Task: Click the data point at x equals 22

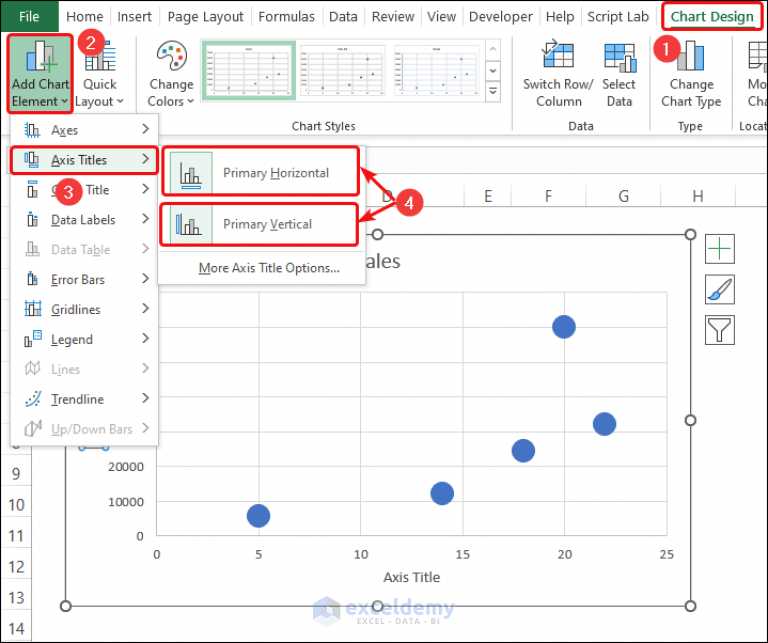Action: (x=604, y=424)
